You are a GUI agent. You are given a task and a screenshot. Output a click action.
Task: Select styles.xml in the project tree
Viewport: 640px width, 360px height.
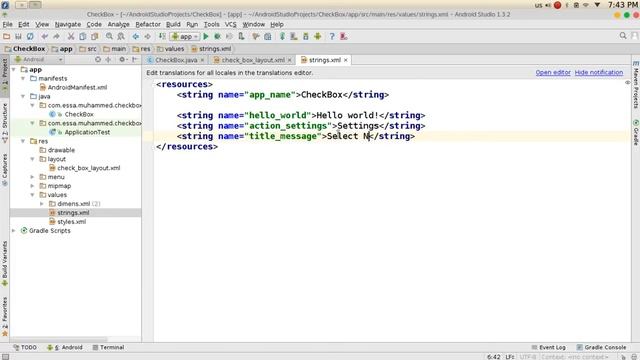(67, 222)
